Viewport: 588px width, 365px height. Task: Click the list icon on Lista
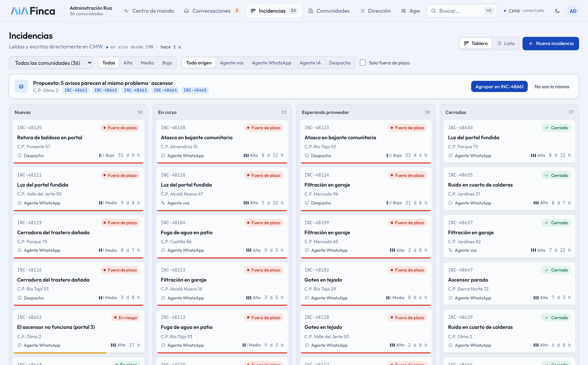[x=499, y=43]
